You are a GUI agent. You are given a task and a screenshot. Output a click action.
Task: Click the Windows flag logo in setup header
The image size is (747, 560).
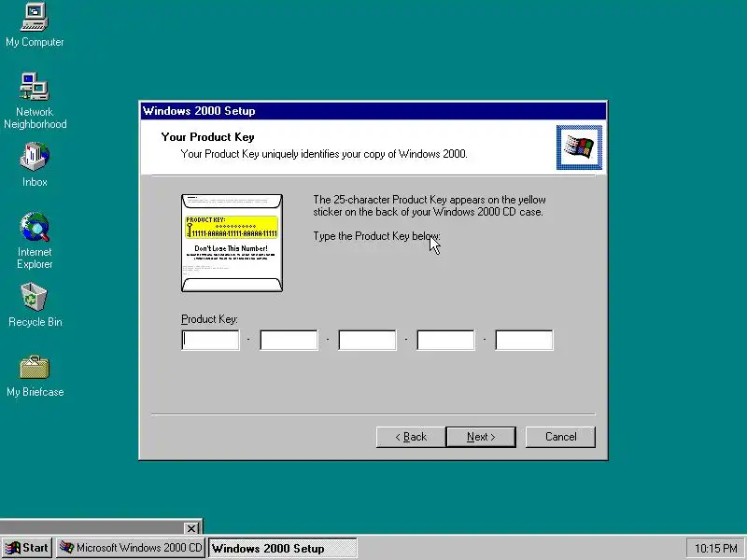click(579, 147)
